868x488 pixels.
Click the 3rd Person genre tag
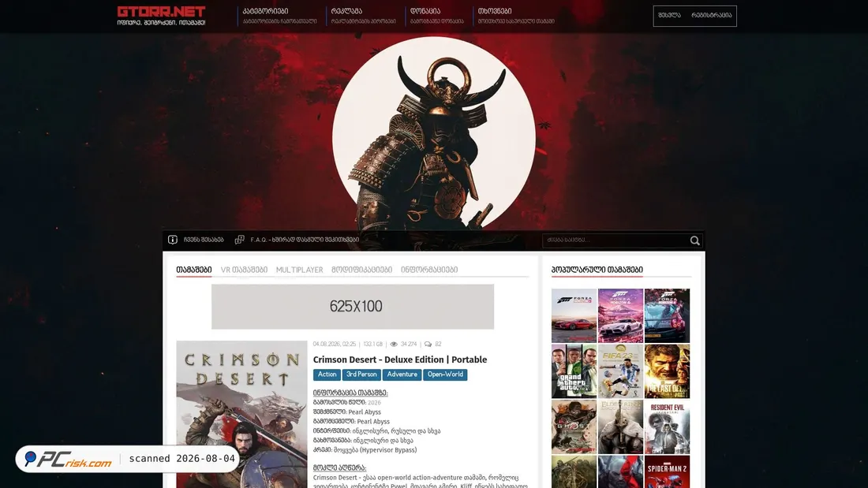click(361, 374)
